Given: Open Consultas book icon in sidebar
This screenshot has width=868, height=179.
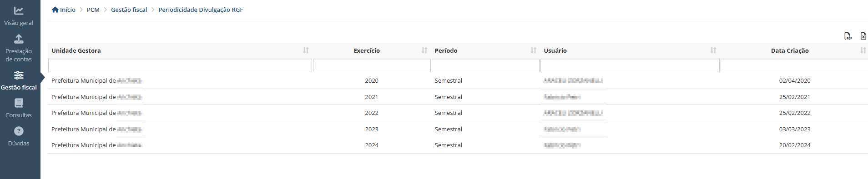Looking at the screenshot, I should (x=19, y=103).
